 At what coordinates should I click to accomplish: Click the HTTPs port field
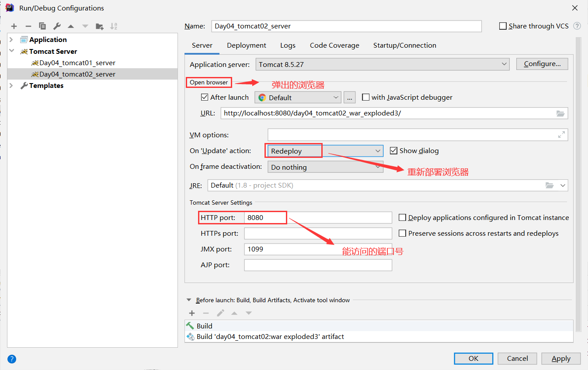(318, 233)
